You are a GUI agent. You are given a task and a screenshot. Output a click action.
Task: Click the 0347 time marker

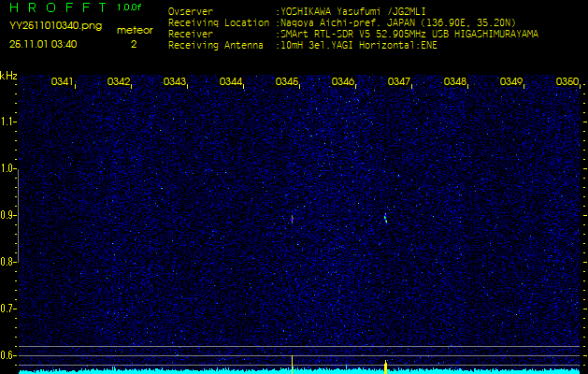[399, 81]
